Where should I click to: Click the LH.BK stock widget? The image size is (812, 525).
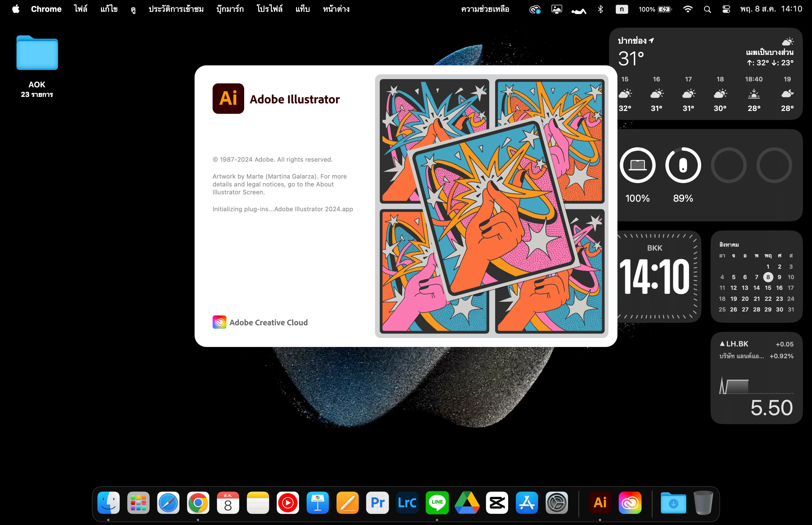click(x=756, y=378)
